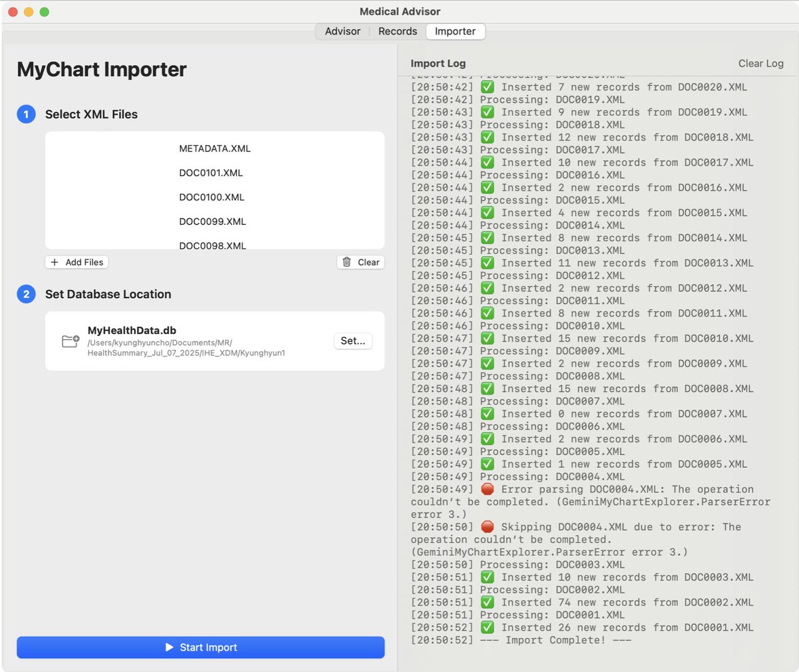Click green checkmark for DOC0008.XML insert
This screenshot has width=799, height=672.
[x=487, y=389]
